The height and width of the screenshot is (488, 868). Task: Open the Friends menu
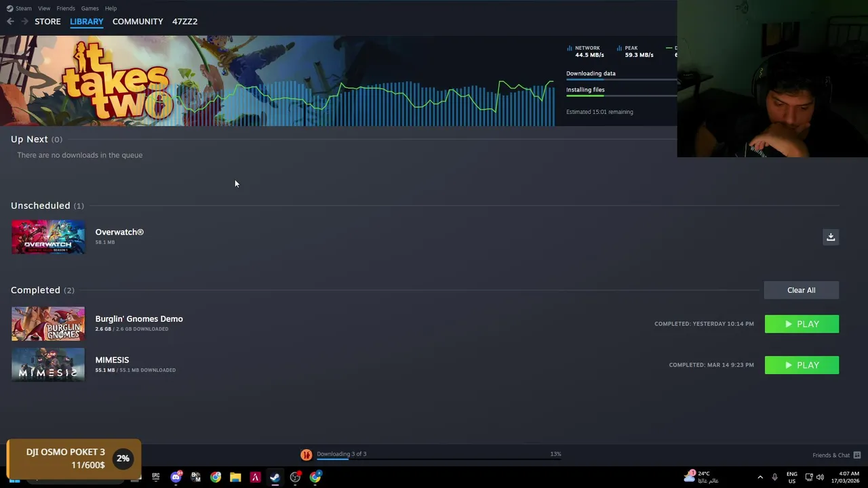coord(66,8)
